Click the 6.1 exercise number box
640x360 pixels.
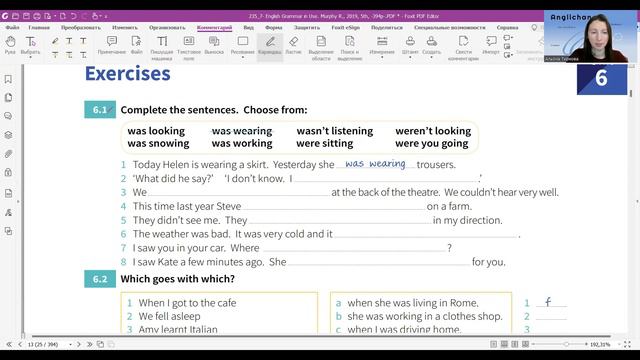(x=100, y=109)
